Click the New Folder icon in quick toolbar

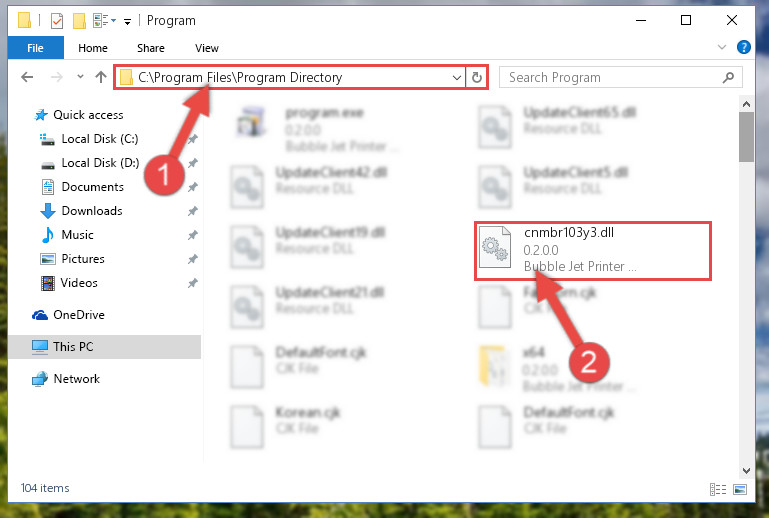click(x=79, y=21)
